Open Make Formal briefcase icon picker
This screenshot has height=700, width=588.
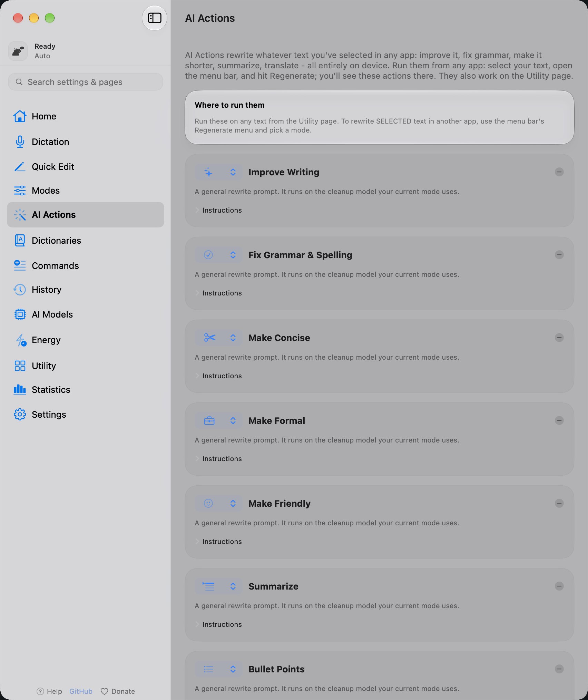(x=218, y=420)
